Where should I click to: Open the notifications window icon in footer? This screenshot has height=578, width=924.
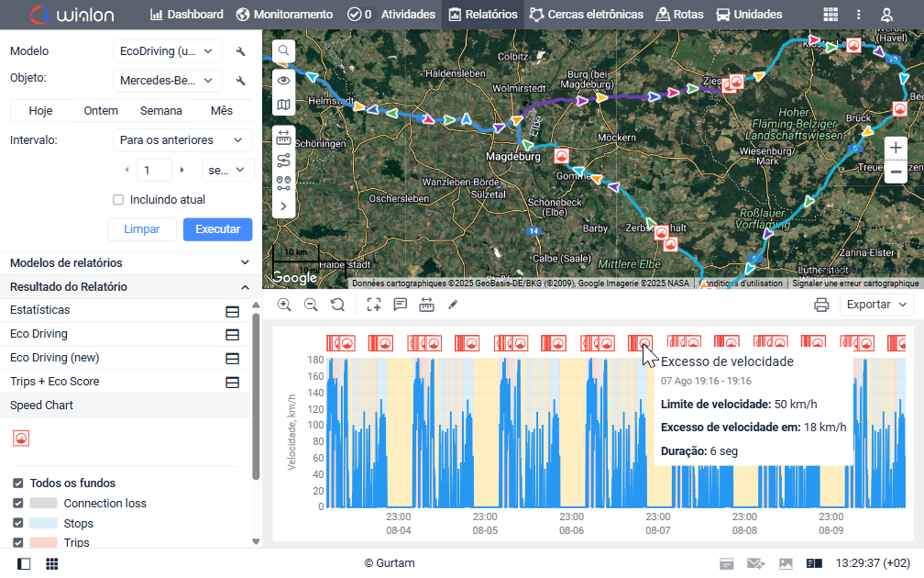point(727,564)
